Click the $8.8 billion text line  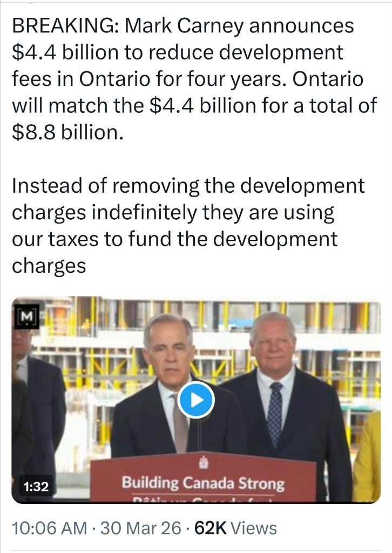67,133
